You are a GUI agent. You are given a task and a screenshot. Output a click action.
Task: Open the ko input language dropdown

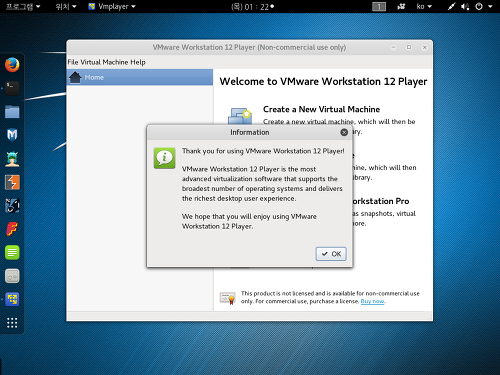coord(424,6)
